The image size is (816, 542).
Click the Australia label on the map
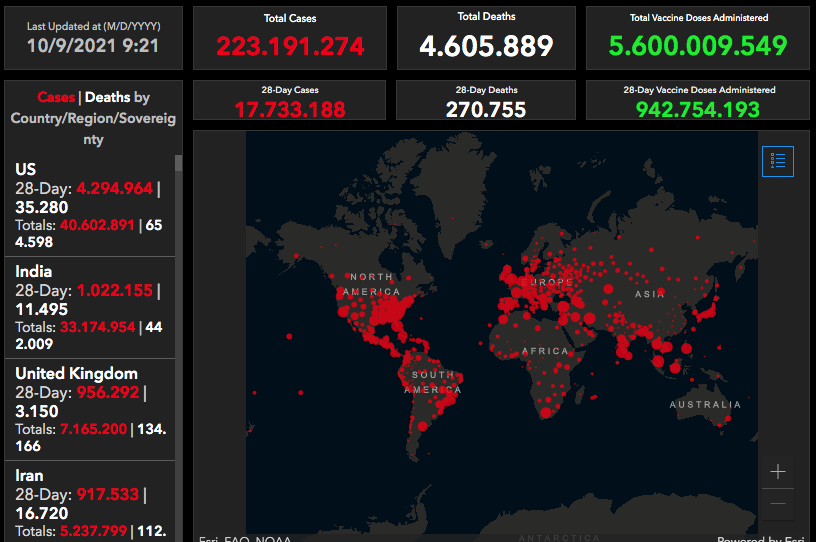tap(706, 405)
